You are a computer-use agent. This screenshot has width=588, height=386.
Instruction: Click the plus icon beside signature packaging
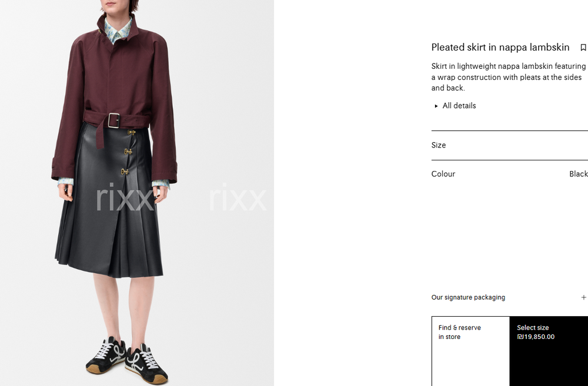point(583,297)
